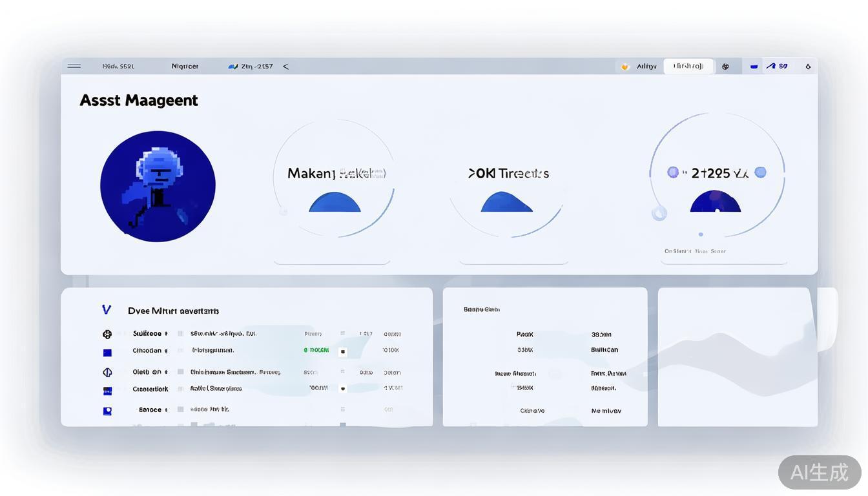Select the highlighted white tab in top bar
This screenshot has width=868, height=496.
(688, 67)
